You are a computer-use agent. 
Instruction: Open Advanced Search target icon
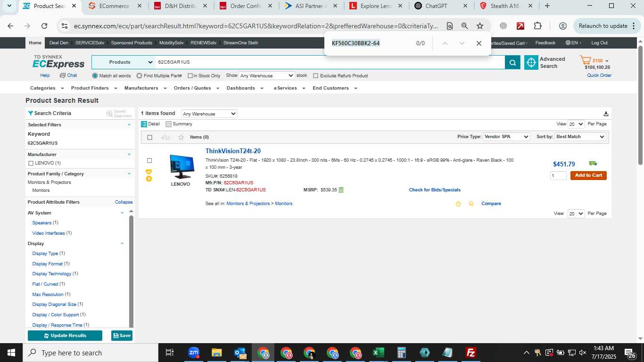[x=531, y=62]
